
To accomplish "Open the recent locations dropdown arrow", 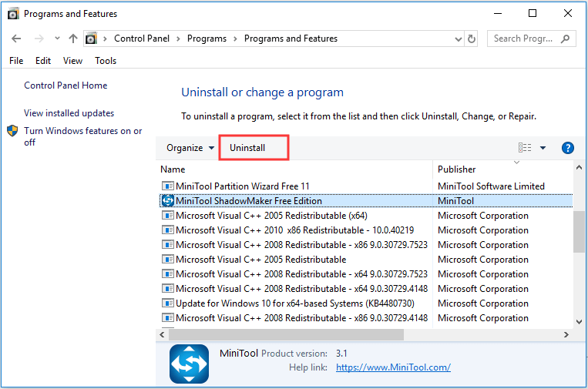I will click(57, 39).
